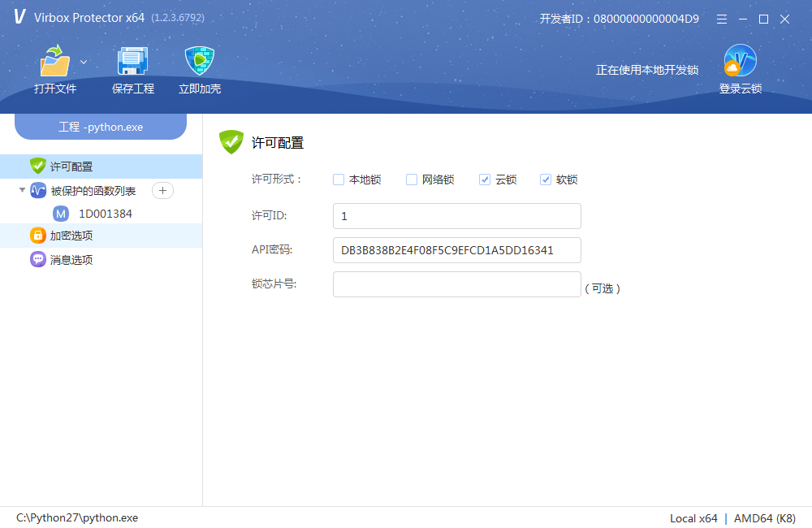The width and height of the screenshot is (812, 528).
Task: Click the waveform icon of 被保护的函数列表
Action: pos(38,191)
